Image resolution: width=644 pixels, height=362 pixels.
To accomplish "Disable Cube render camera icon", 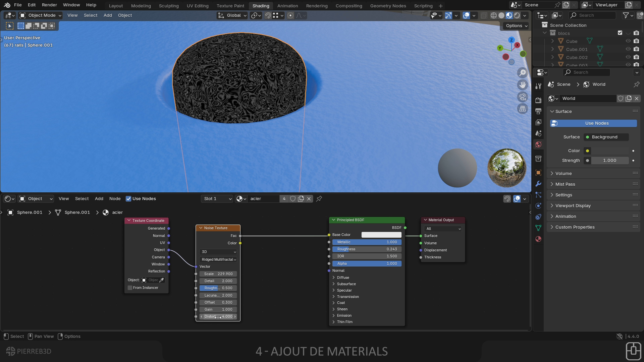I will [x=636, y=41].
